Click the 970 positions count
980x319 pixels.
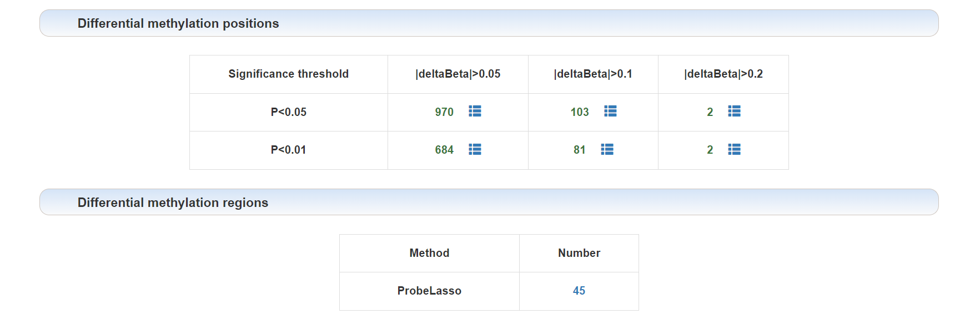(444, 112)
